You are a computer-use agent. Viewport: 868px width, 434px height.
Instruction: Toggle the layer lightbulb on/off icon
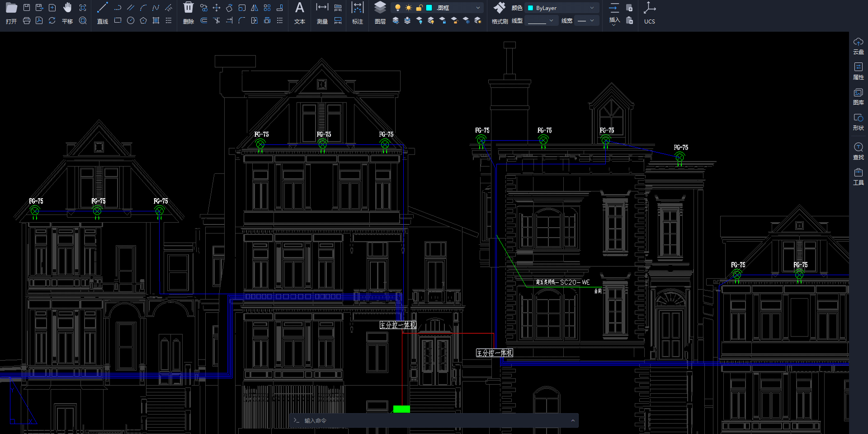coord(397,8)
